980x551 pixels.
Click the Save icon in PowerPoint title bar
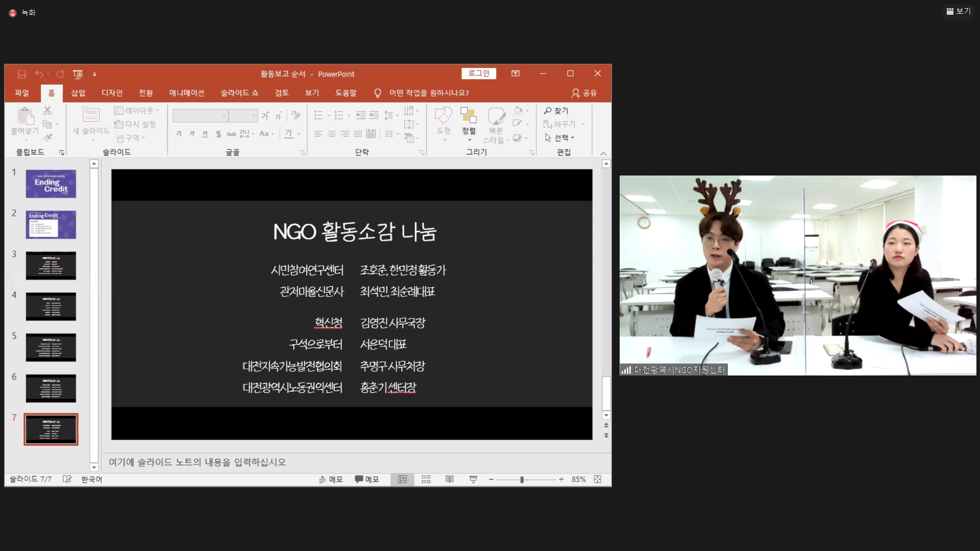(21, 74)
